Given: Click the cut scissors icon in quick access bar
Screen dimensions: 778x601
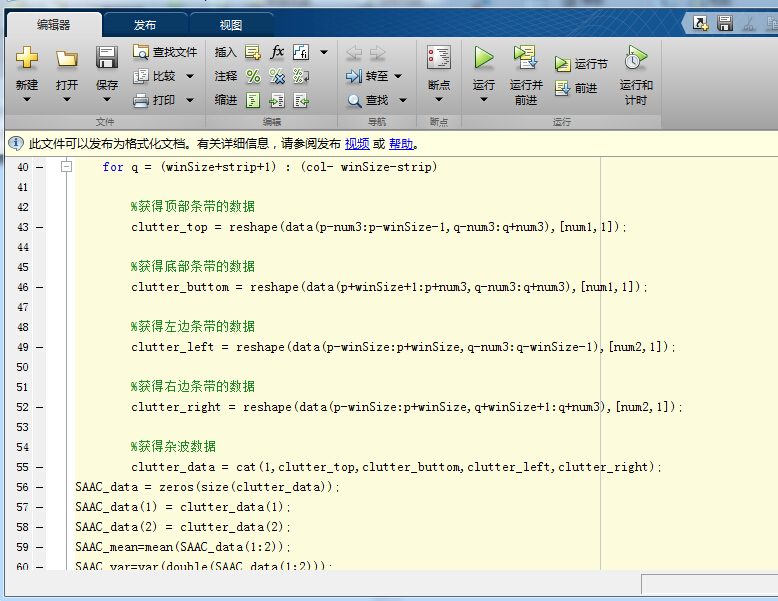Looking at the screenshot, I should tap(749, 23).
